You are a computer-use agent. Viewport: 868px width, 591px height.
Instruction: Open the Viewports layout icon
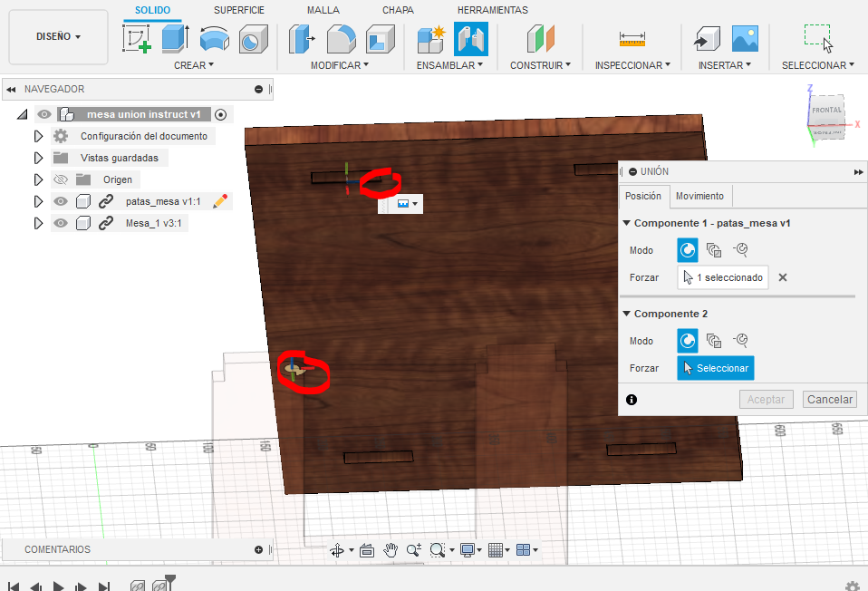[523, 550]
